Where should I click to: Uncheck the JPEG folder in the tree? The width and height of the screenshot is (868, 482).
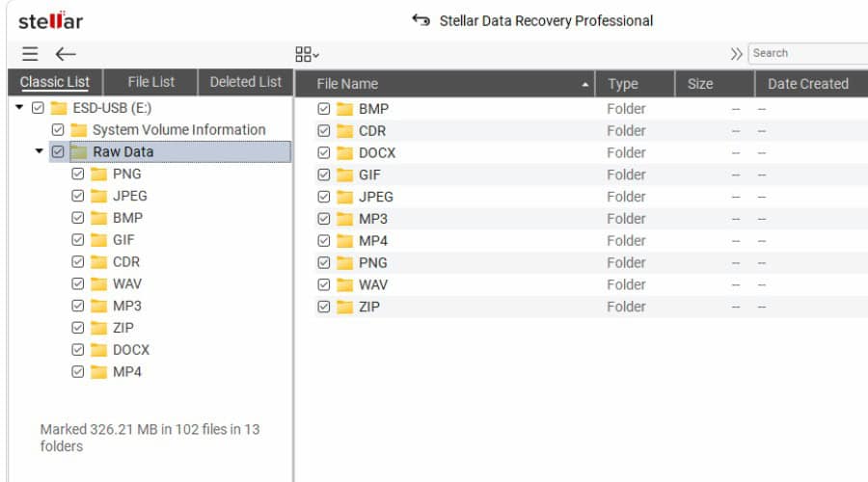coord(77,196)
